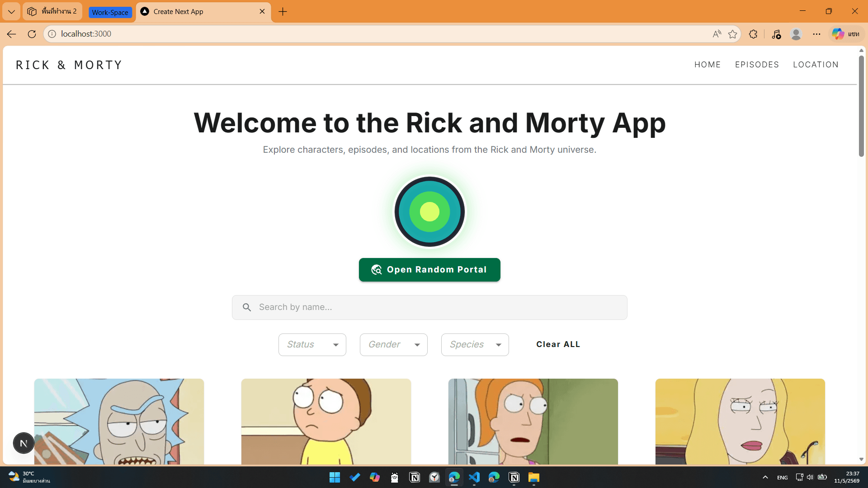Open the tab actions menu chevron
Image resolution: width=868 pixels, height=488 pixels.
[x=11, y=11]
